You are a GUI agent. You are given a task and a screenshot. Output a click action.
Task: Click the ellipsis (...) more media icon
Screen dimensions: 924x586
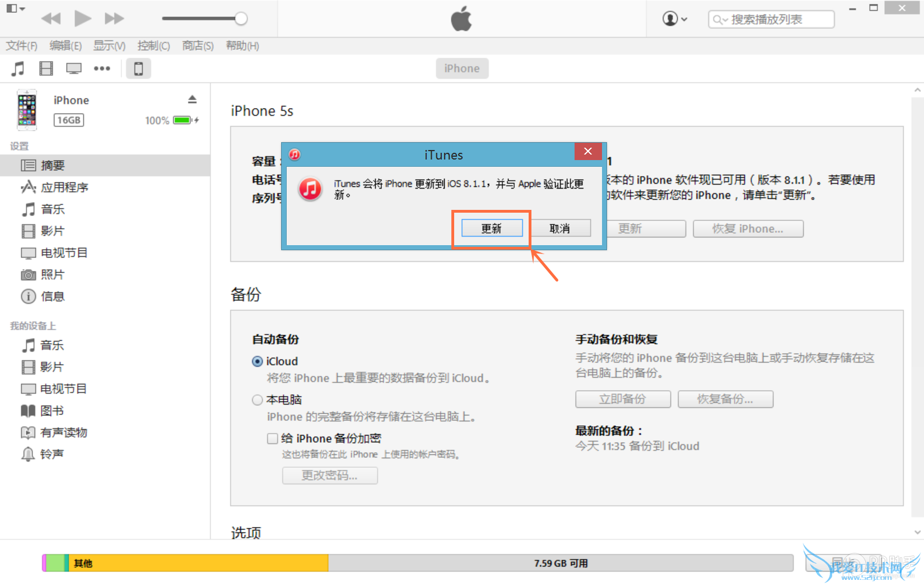coord(102,68)
